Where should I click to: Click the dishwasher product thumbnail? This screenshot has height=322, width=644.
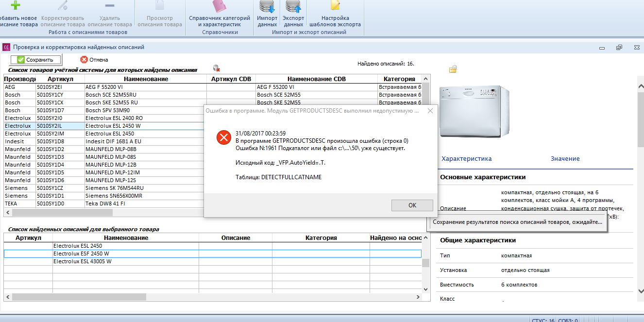pos(474,112)
